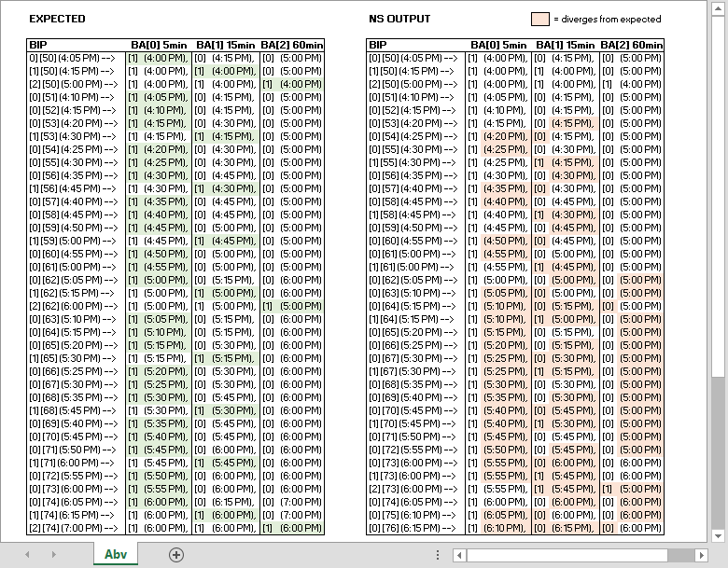728x568 pixels.
Task: Go to next sheet with right nav arrow
Action: pos(54,555)
